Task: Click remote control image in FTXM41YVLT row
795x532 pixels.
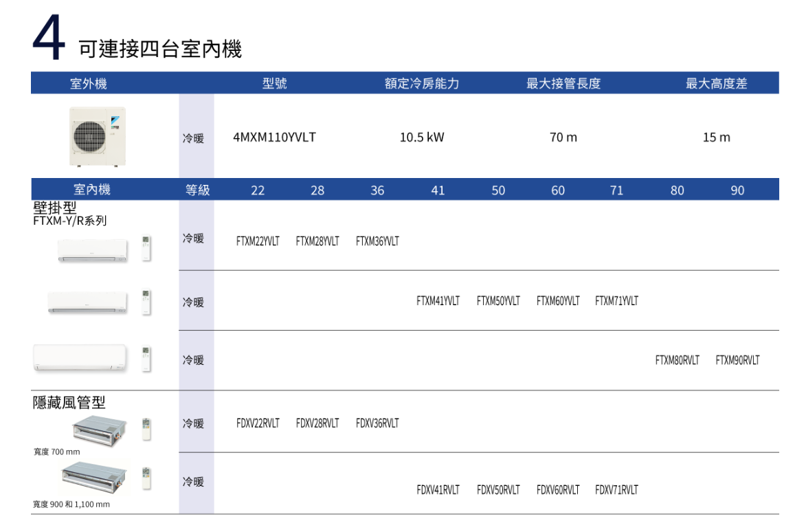Action: (x=146, y=302)
